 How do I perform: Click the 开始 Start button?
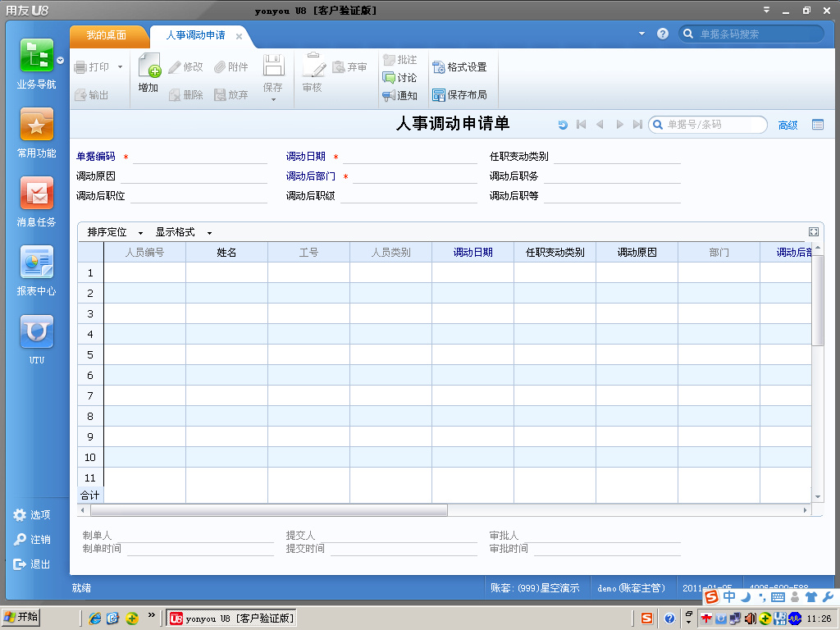tap(21, 617)
